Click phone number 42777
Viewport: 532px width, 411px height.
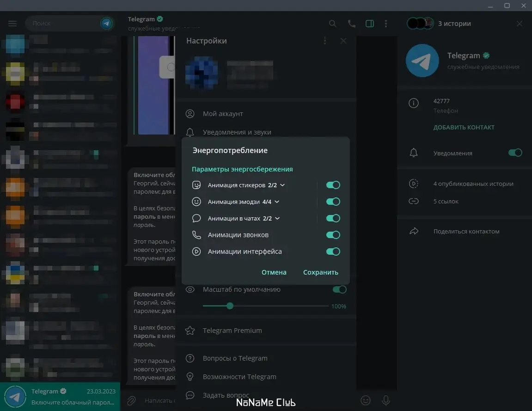441,101
